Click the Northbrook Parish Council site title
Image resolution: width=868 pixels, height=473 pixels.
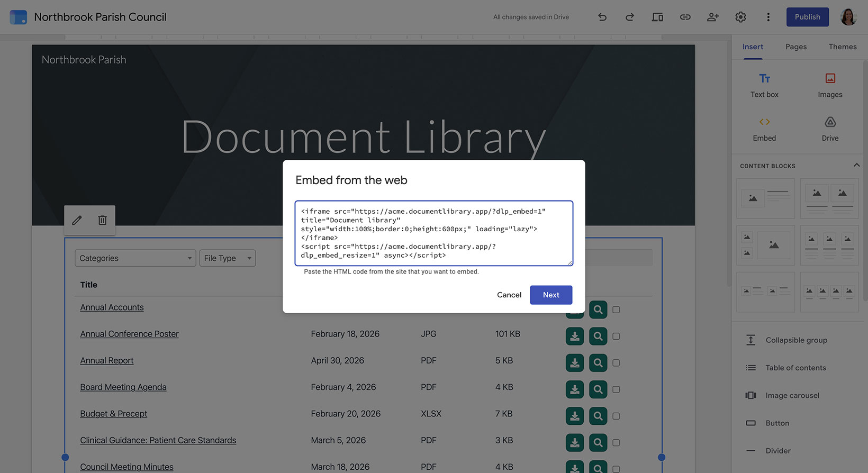100,17
